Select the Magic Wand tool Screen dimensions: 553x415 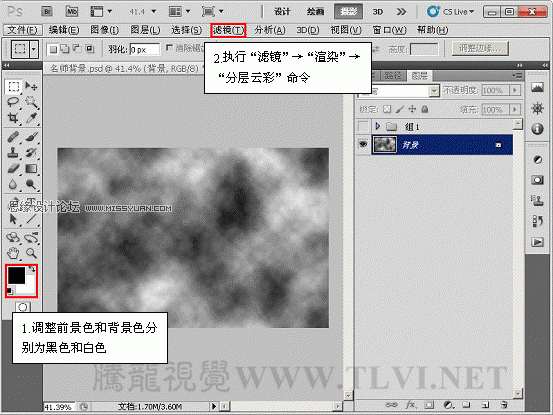pos(31,102)
